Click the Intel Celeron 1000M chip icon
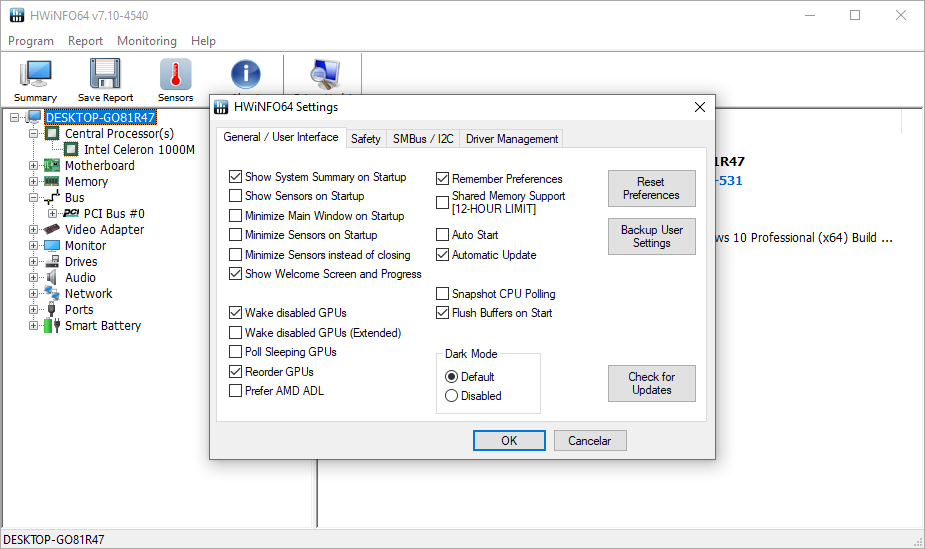 (71, 149)
